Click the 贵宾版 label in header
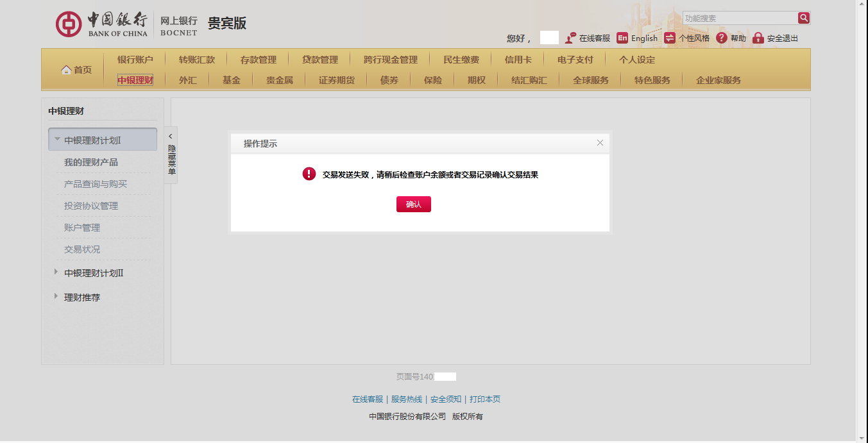Screen dimensions: 868x443 227,24
